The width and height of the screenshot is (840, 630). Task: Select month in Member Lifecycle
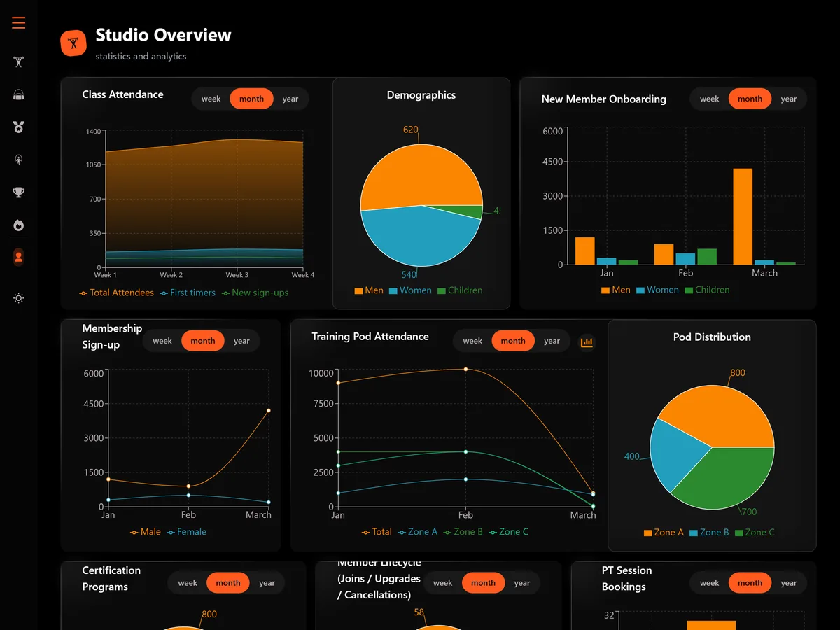point(483,583)
